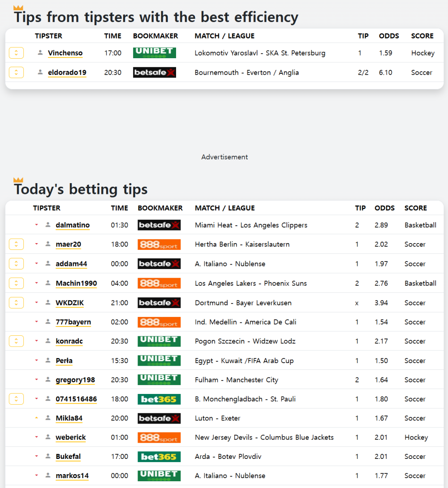Visit addam44 tipster page
The width and height of the screenshot is (448, 488).
coord(71,264)
